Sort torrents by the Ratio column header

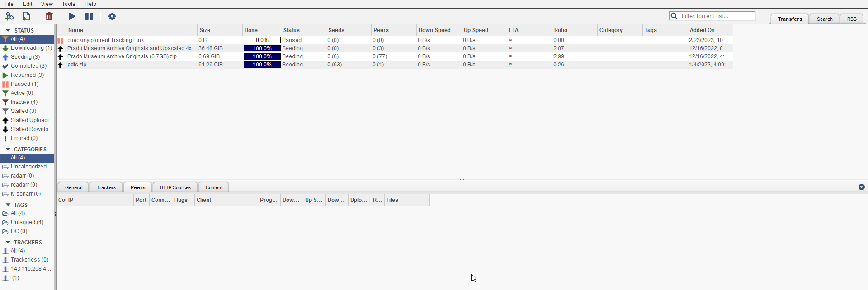point(561,30)
